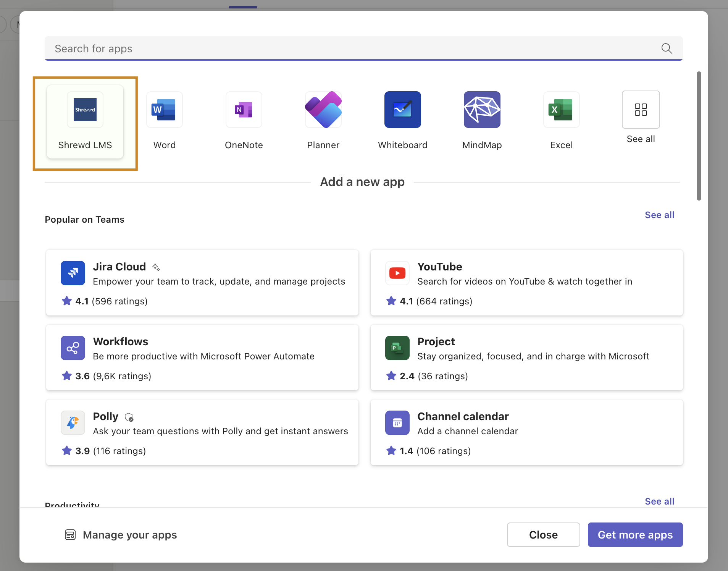Viewport: 728px width, 571px height.
Task: Select the OneNote app icon
Action: pyautogui.click(x=244, y=110)
